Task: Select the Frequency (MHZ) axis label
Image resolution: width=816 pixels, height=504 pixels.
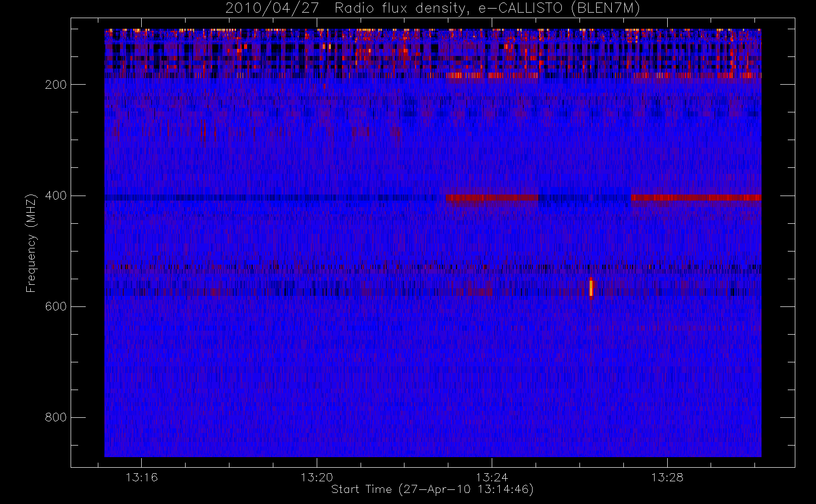Action: click(31, 243)
